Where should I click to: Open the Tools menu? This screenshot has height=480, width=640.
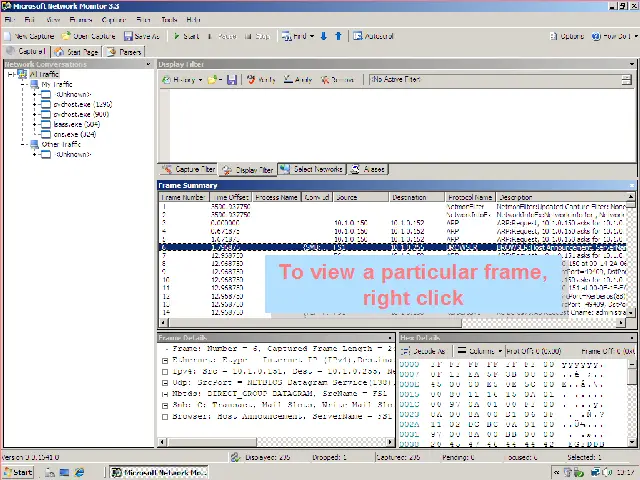click(x=169, y=20)
